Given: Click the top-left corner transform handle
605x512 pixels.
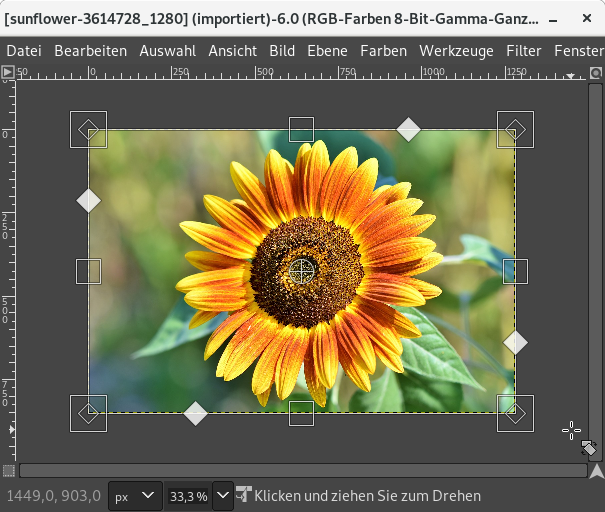Looking at the screenshot, I should click(89, 130).
